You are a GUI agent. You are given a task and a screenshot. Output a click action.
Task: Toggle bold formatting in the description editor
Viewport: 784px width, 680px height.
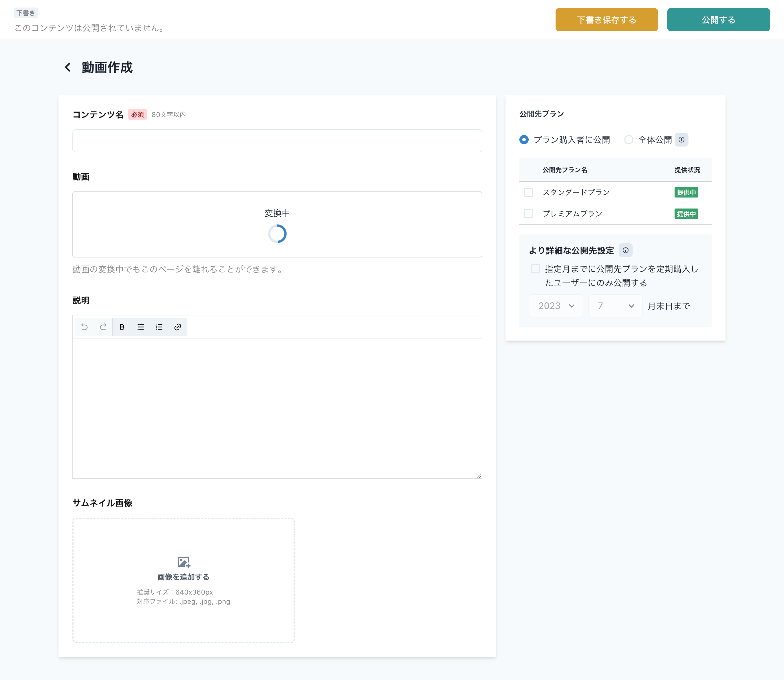pos(122,327)
